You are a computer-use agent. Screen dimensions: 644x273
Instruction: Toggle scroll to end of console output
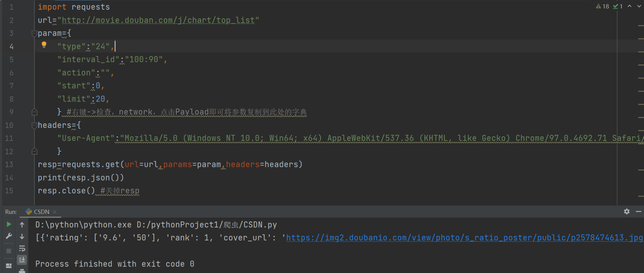click(22, 260)
